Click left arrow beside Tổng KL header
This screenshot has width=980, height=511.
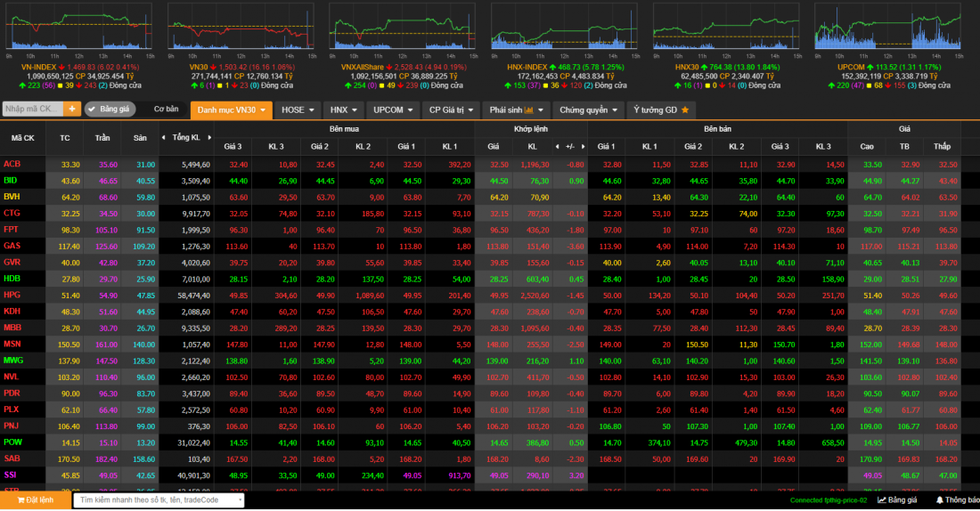click(x=164, y=138)
